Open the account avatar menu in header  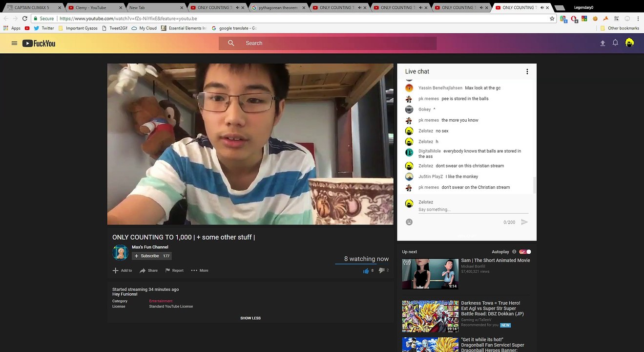click(630, 43)
